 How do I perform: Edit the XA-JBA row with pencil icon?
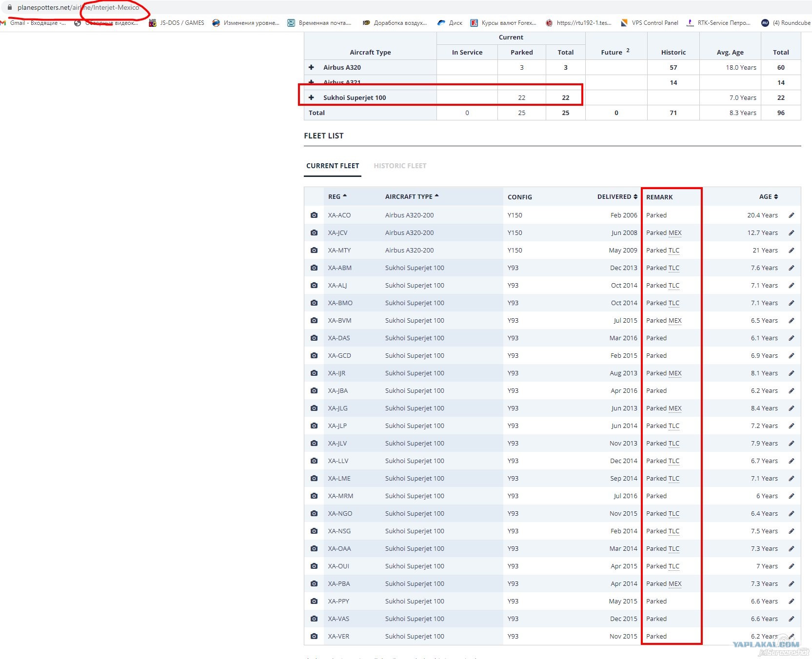[792, 390]
